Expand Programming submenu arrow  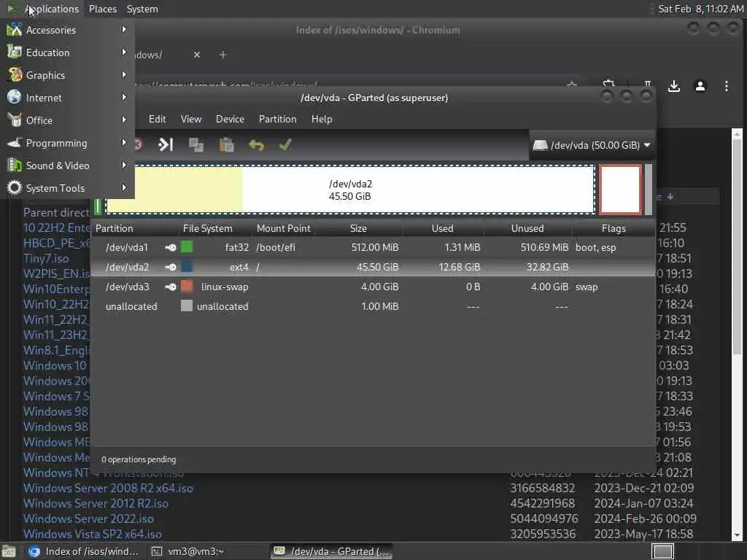pos(124,142)
